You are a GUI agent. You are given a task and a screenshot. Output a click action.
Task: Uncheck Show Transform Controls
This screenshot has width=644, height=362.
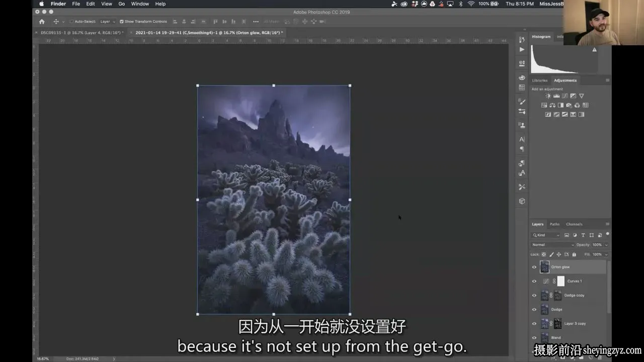(122, 22)
